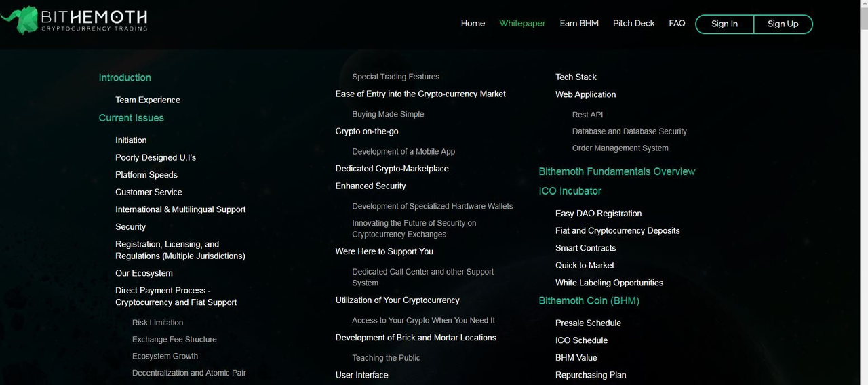The width and height of the screenshot is (868, 385).
Task: Click the Sign Up button
Action: (x=783, y=24)
